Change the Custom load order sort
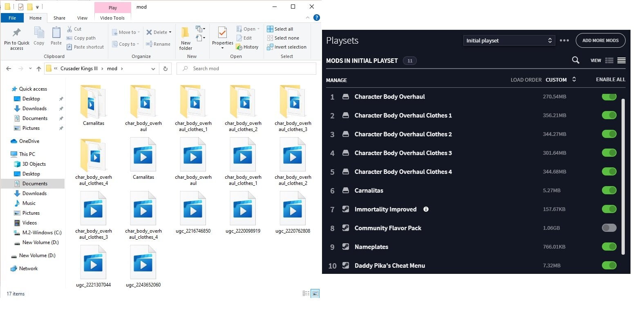 [561, 80]
